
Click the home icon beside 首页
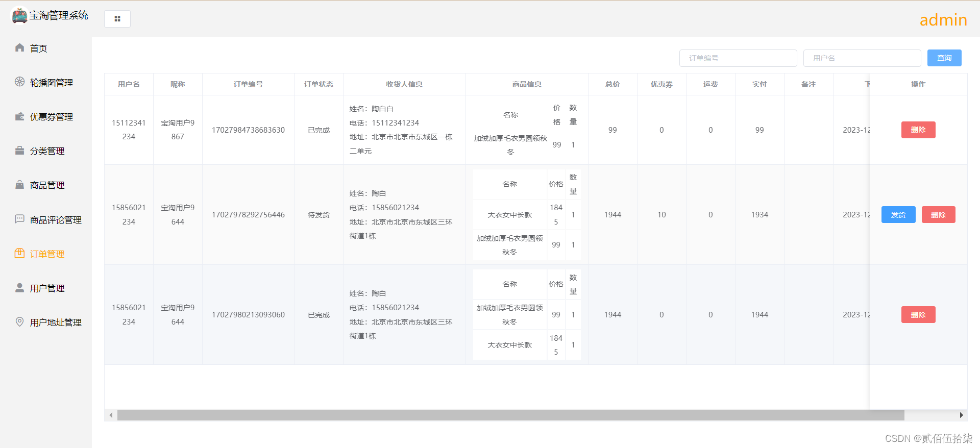19,47
